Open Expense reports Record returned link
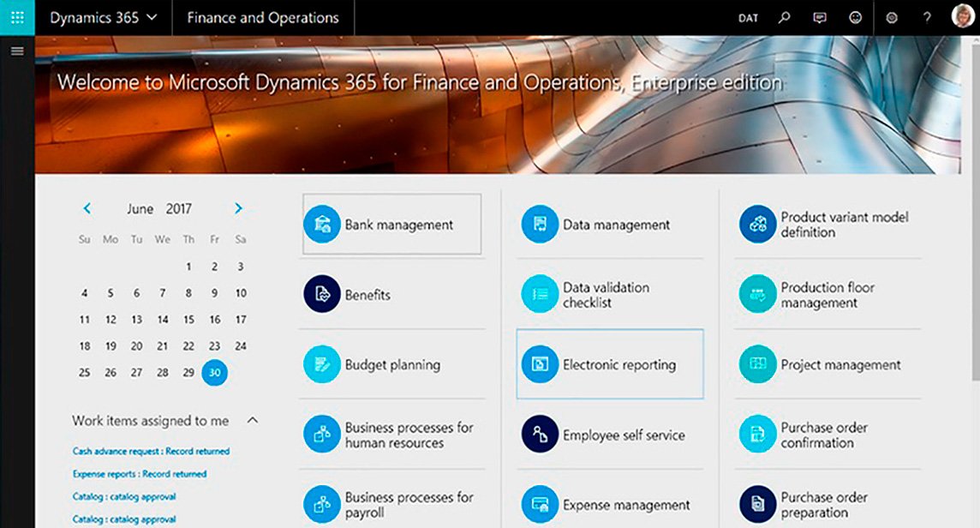The width and height of the screenshot is (980, 528). click(x=140, y=474)
